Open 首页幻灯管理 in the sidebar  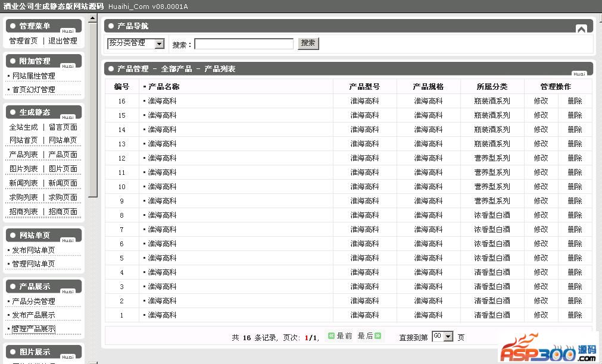click(x=33, y=90)
